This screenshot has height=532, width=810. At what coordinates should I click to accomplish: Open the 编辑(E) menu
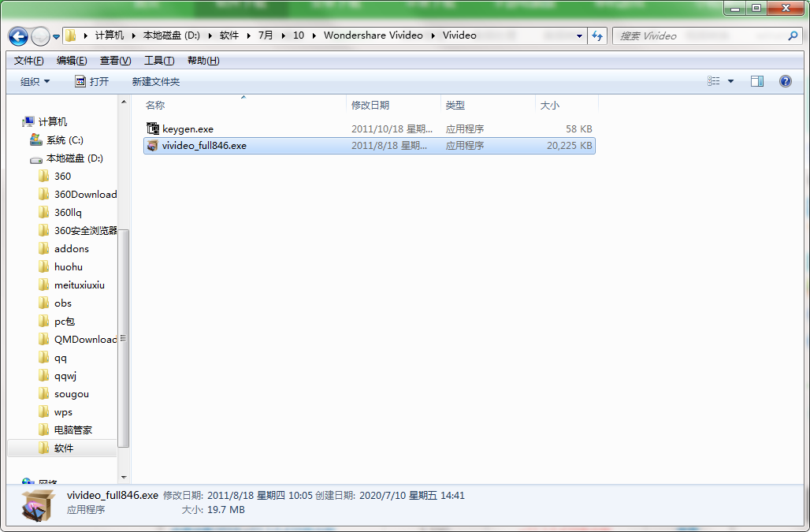point(72,61)
